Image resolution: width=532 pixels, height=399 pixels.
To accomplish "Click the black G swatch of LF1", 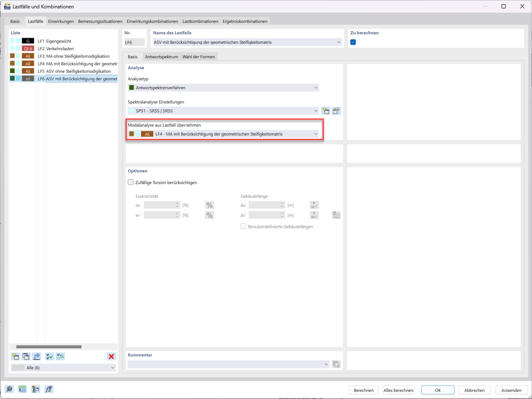I will click(28, 41).
